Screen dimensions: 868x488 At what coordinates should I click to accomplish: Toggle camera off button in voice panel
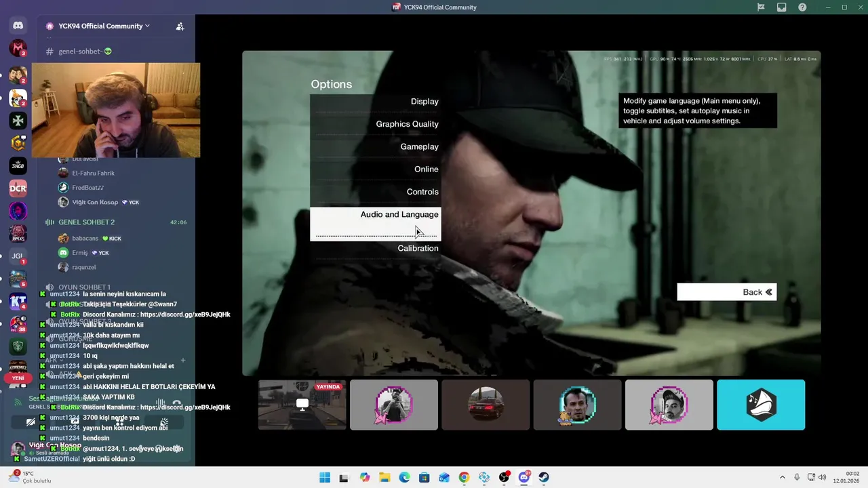click(x=31, y=422)
